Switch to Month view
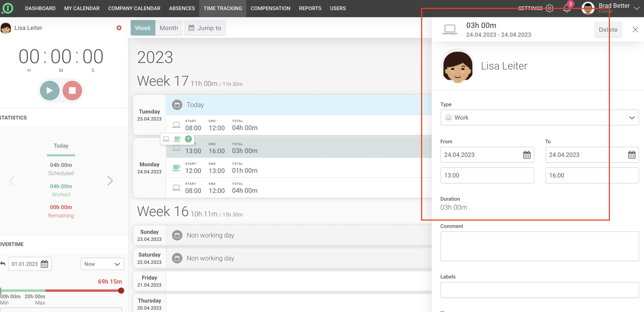The height and width of the screenshot is (312, 644). pyautogui.click(x=169, y=28)
